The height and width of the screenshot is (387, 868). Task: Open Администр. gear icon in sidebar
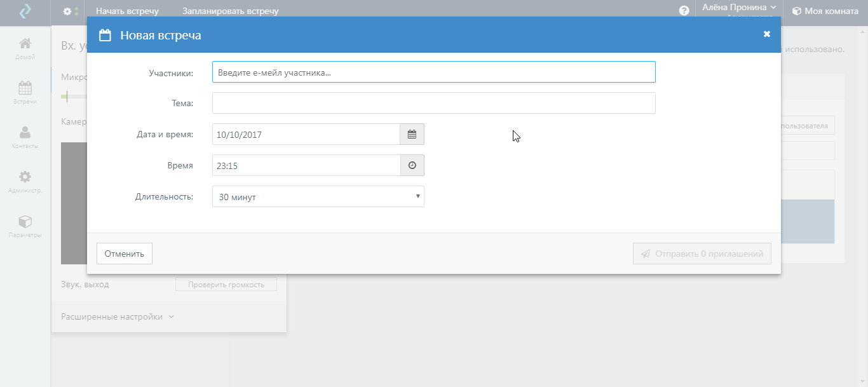point(25,181)
